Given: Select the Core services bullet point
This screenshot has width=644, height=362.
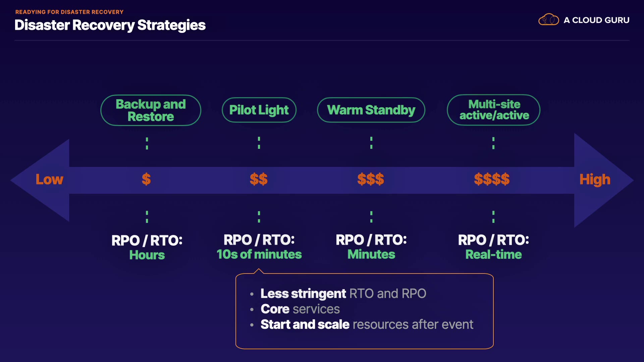Looking at the screenshot, I should pos(300,309).
